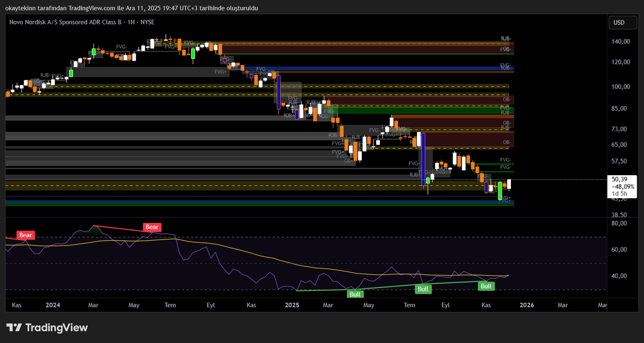The width and height of the screenshot is (644, 343).
Task: Click the green Bull label near May 2025
Action: (x=355, y=294)
